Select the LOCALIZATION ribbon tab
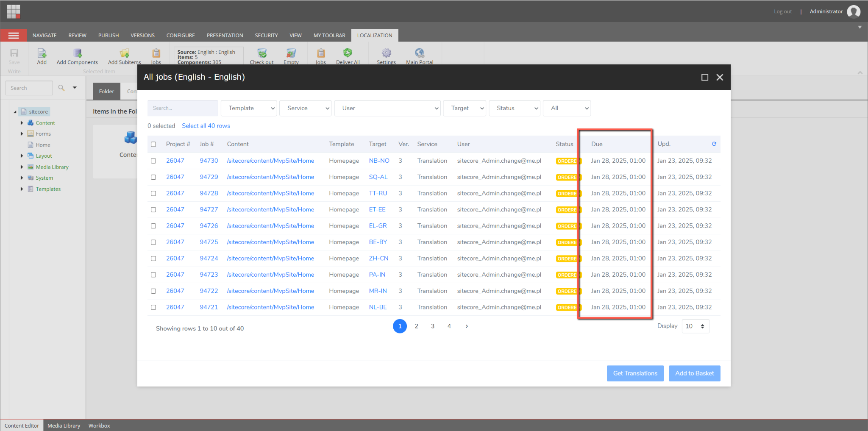868x431 pixels. pos(375,35)
